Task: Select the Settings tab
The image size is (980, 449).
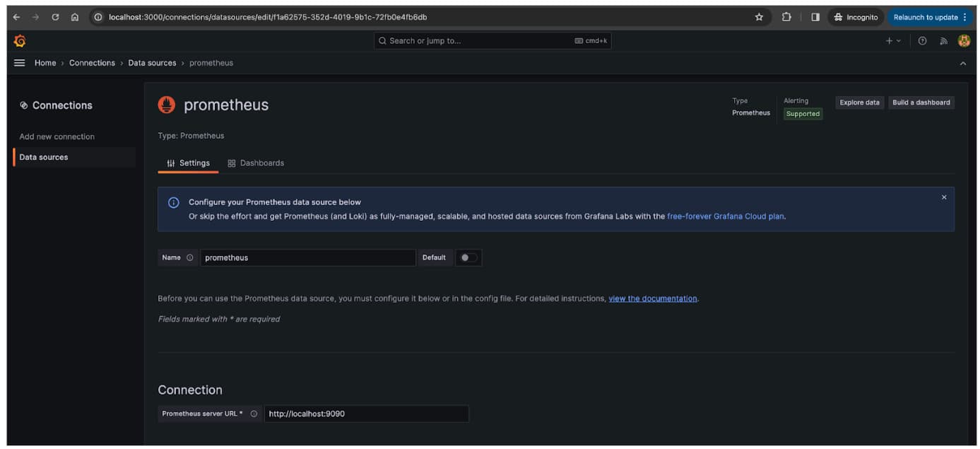Action: [188, 163]
